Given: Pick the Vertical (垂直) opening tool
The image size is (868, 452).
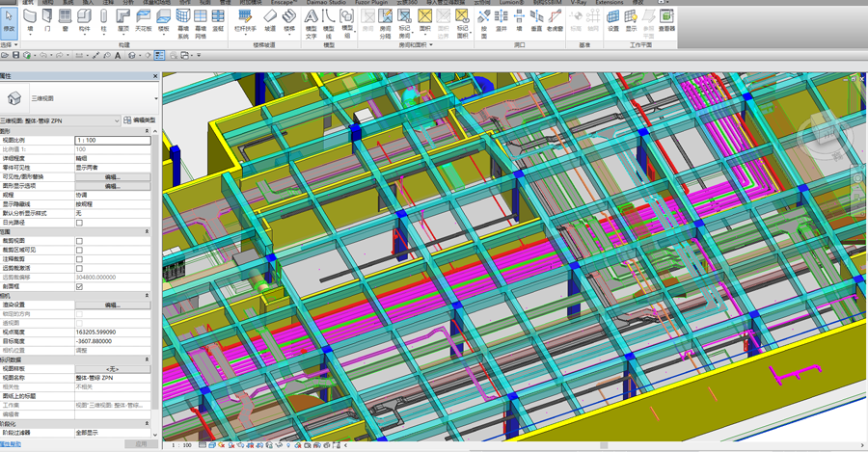Looking at the screenshot, I should (536, 20).
